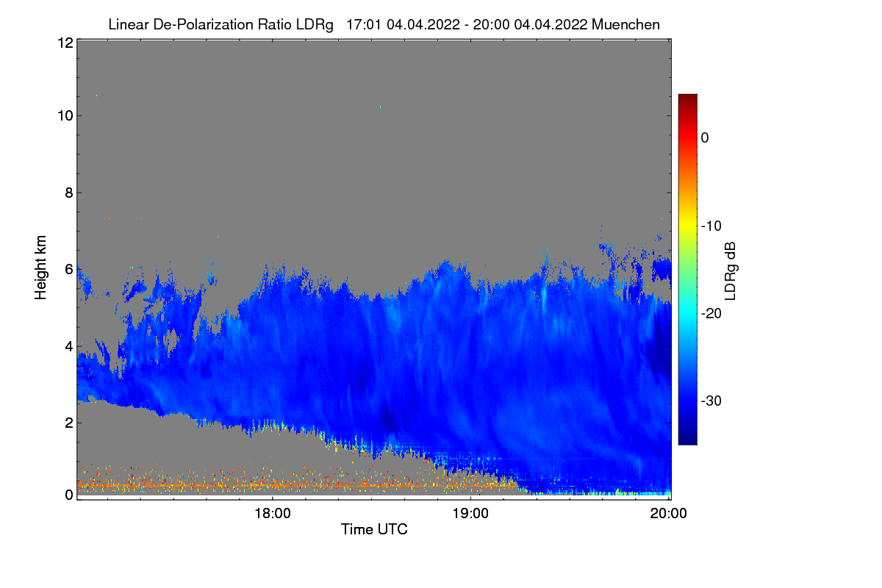Click the station name 'Muenchen' in title
The height and width of the screenshot is (588, 882).
click(x=625, y=24)
